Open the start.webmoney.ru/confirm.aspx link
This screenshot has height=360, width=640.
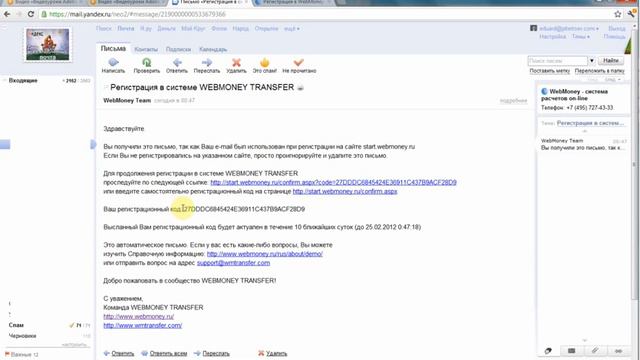(345, 191)
